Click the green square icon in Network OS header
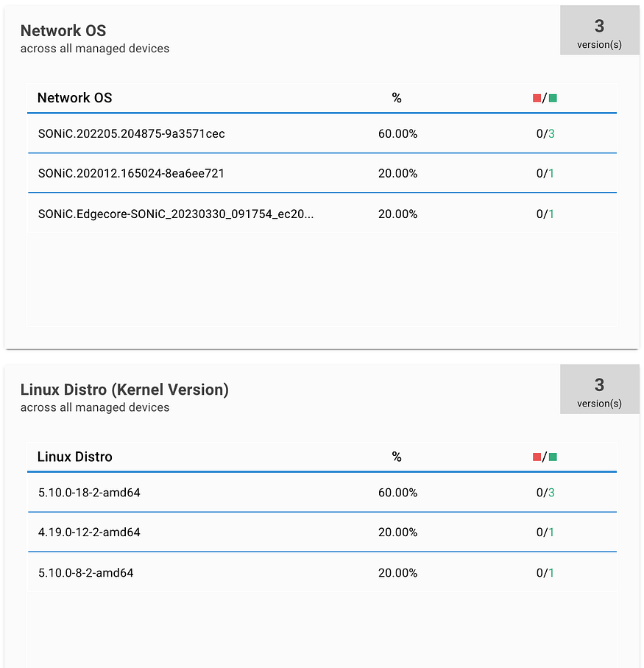Image resolution: width=644 pixels, height=668 pixels. click(x=553, y=99)
